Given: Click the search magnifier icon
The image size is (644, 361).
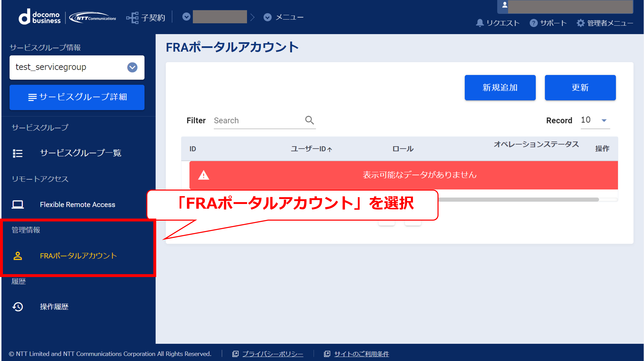Looking at the screenshot, I should pyautogui.click(x=310, y=120).
